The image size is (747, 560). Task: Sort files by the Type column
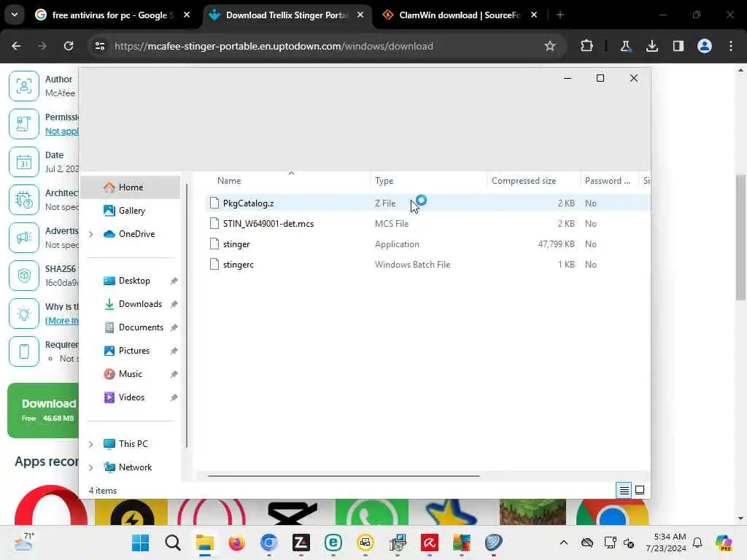[384, 181]
